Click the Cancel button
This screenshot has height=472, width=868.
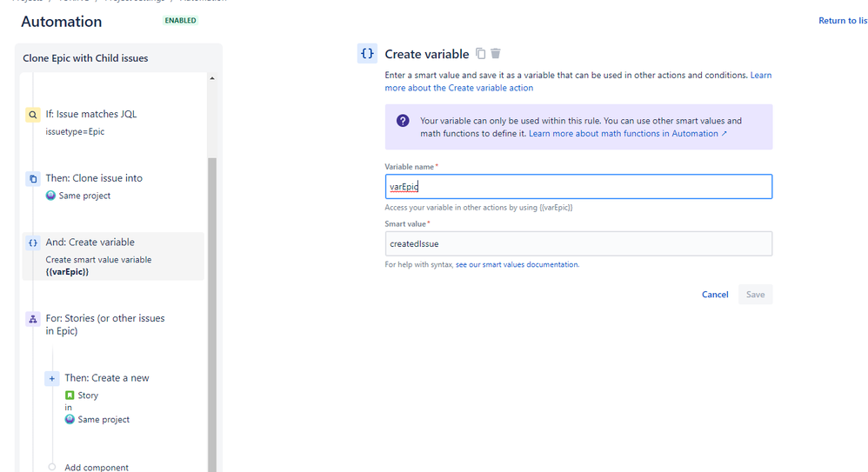point(715,295)
